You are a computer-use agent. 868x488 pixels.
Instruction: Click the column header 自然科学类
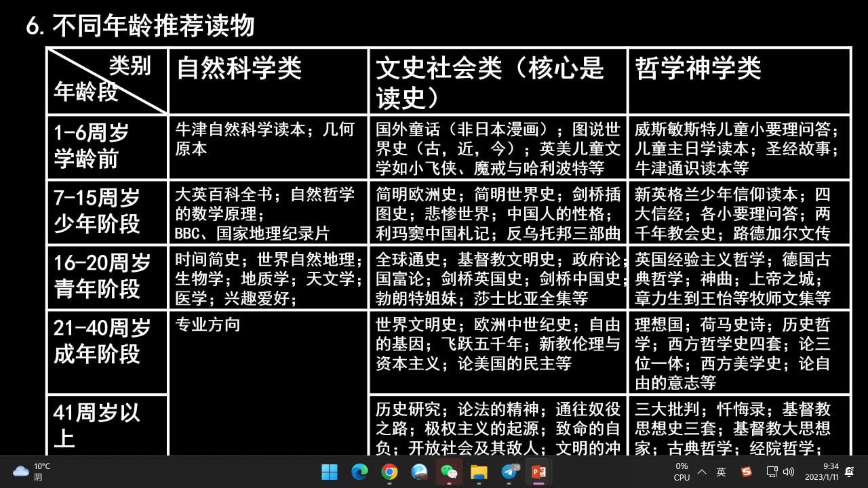tap(268, 81)
